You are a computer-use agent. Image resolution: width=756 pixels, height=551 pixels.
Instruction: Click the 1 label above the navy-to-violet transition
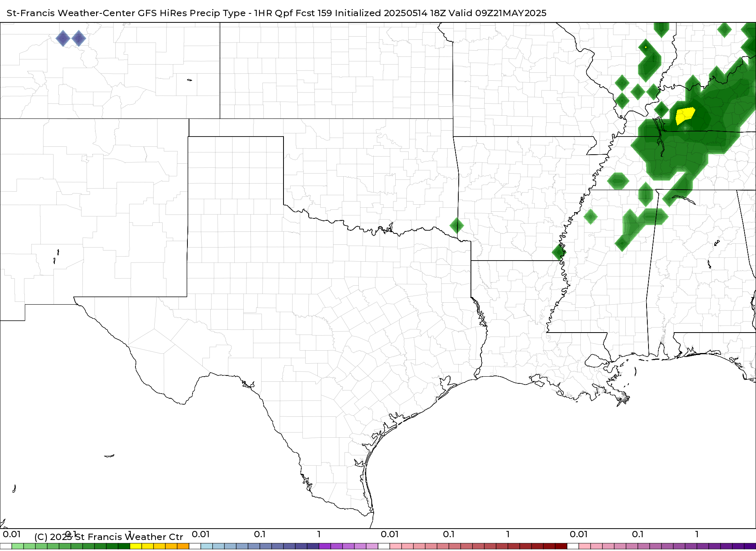(319, 534)
